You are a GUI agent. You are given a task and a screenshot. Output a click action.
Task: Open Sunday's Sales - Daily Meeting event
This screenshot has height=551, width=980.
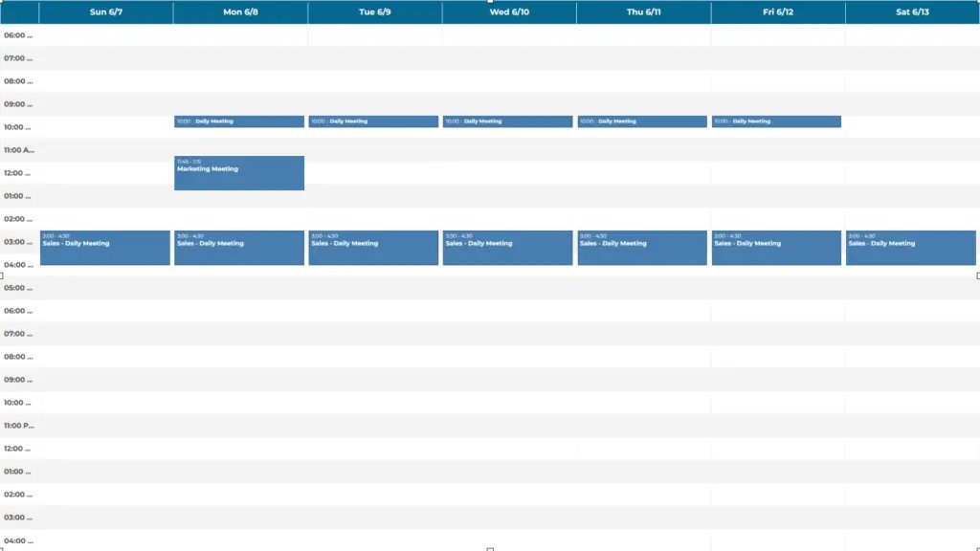[x=105, y=248]
